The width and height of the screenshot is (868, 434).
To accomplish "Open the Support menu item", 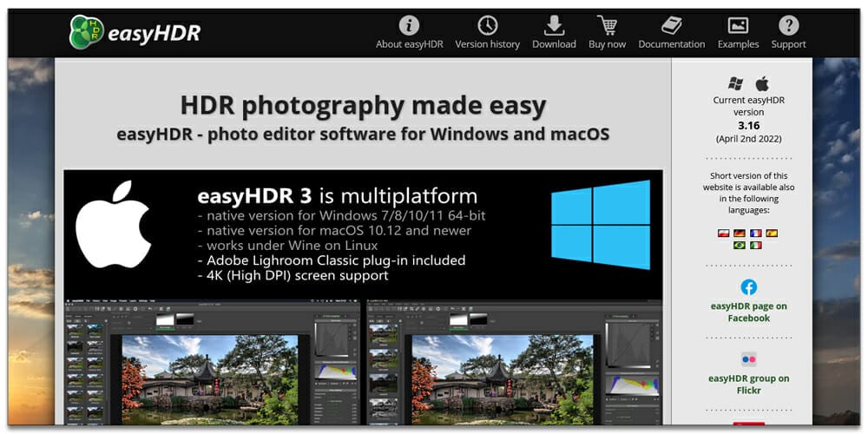I will pos(788,33).
